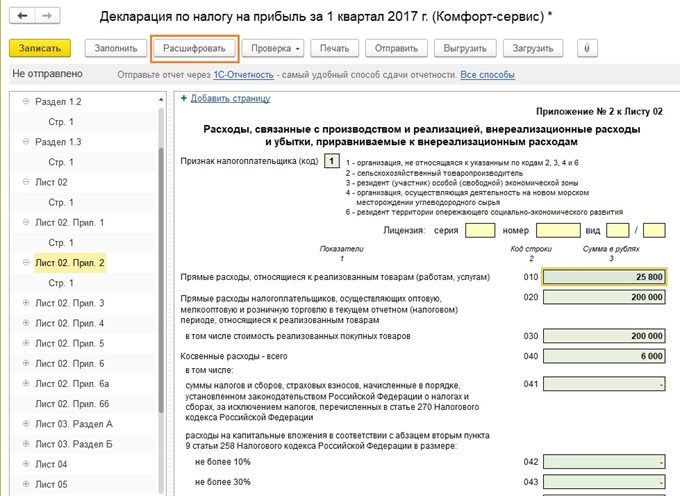680x496 pixels.
Task: Click the Добавить страницу link
Action: point(230,98)
